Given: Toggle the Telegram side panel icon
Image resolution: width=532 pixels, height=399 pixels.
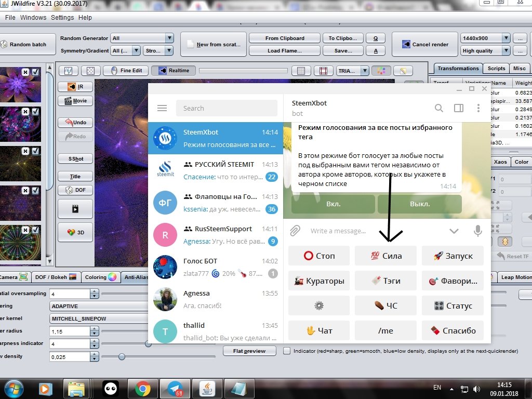Looking at the screenshot, I should 459,108.
